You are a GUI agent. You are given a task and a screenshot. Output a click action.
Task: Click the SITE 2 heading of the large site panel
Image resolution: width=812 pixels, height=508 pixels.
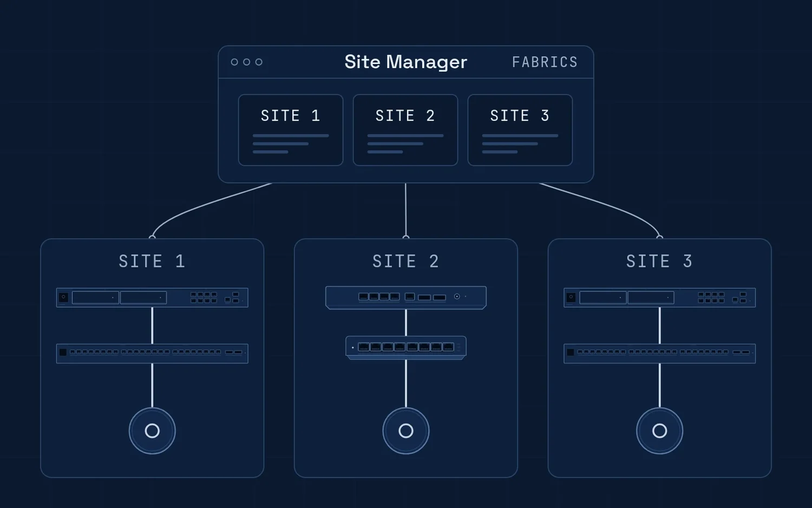click(406, 262)
